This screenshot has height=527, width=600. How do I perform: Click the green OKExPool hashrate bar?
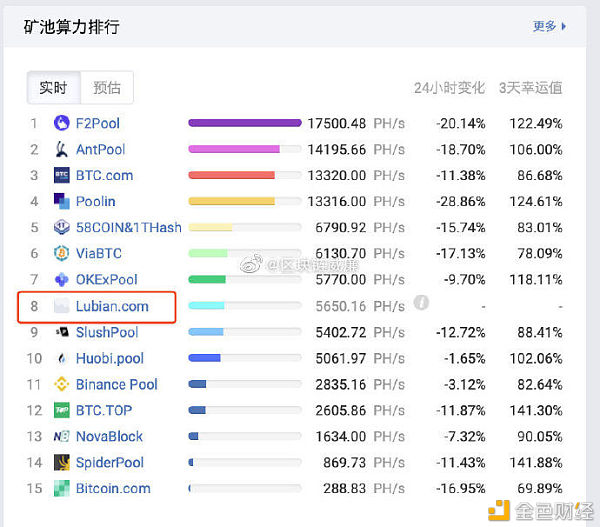(x=207, y=279)
